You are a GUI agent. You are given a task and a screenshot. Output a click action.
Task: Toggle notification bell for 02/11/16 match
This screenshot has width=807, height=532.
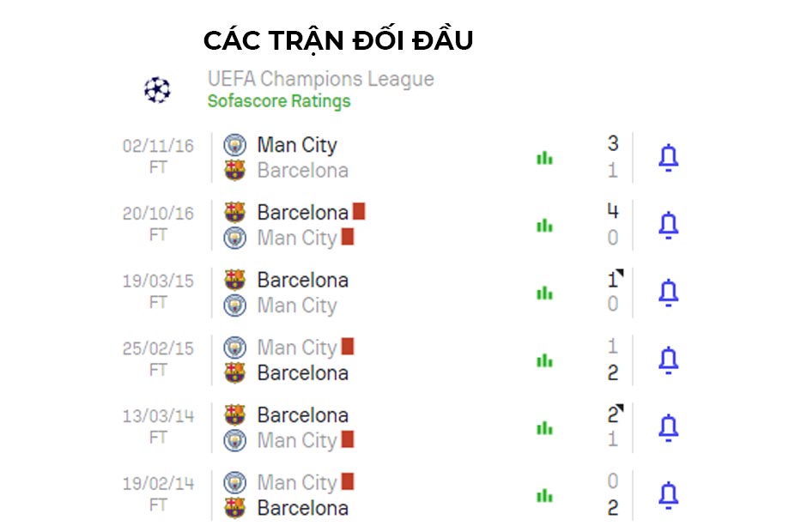[x=668, y=157]
